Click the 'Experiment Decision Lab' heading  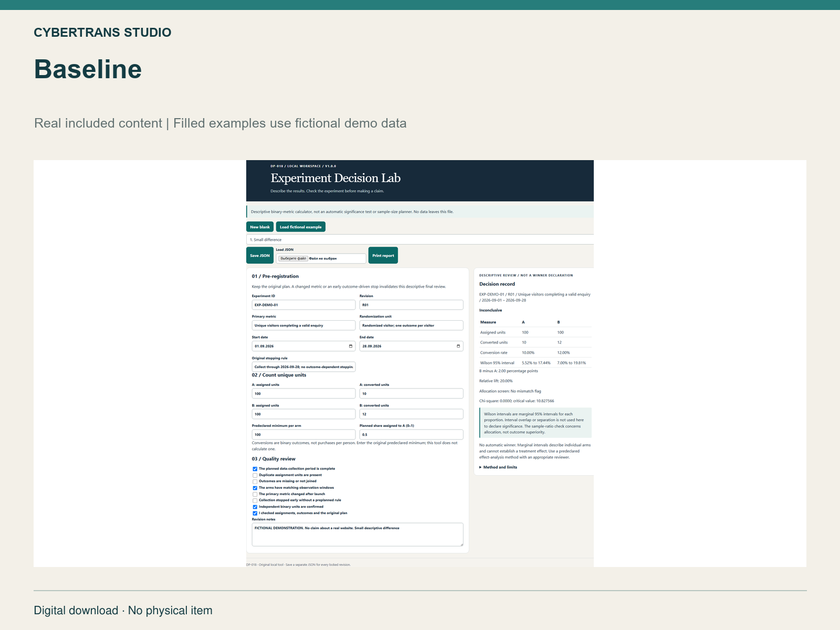pyautogui.click(x=335, y=178)
